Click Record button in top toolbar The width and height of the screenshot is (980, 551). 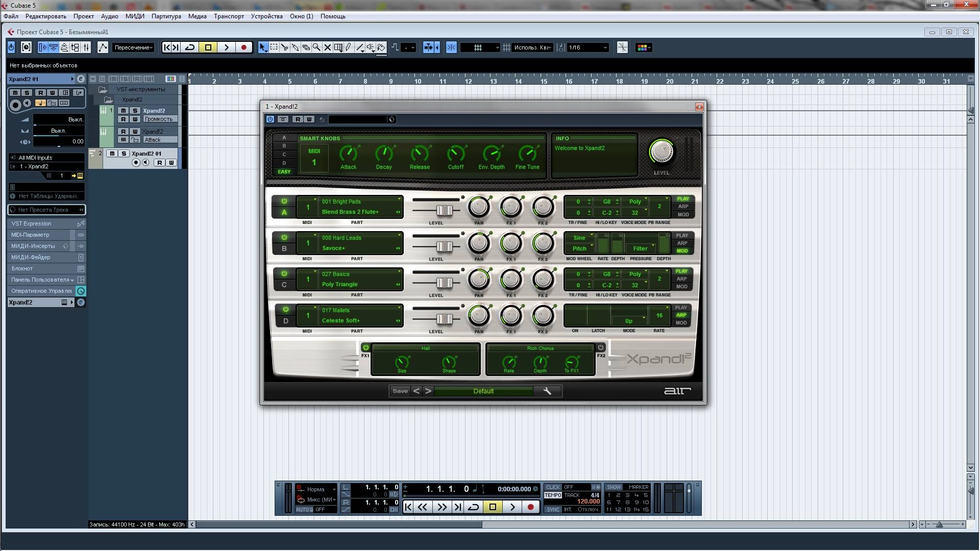(243, 47)
